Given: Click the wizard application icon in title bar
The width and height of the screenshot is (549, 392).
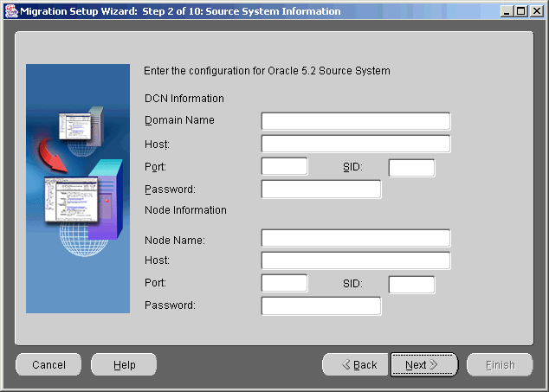Looking at the screenshot, I should (x=11, y=11).
